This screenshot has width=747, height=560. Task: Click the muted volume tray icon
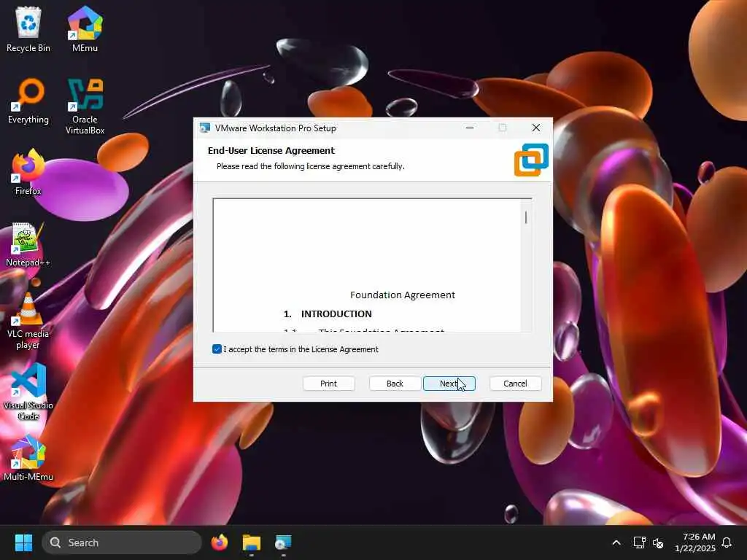click(x=658, y=542)
